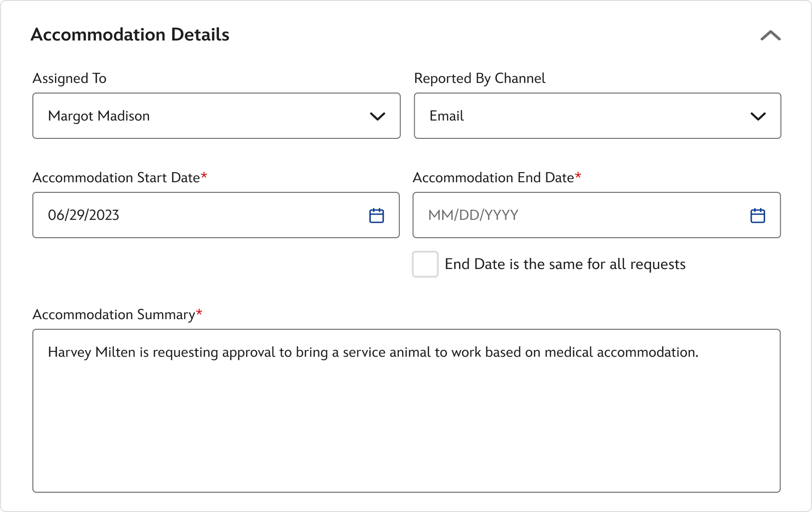
Task: Check End Date same for all requests
Action: (x=425, y=264)
